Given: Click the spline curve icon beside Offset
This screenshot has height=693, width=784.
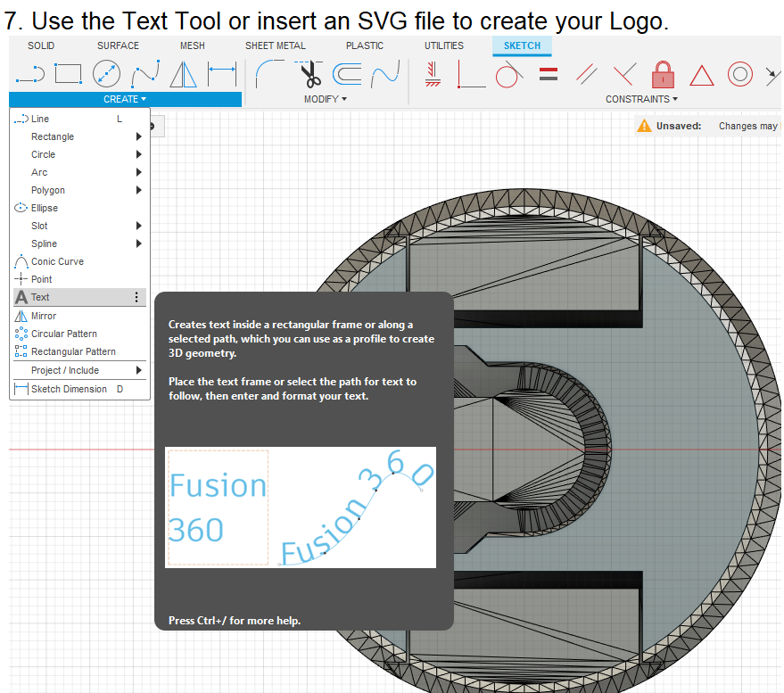Looking at the screenshot, I should [x=385, y=74].
